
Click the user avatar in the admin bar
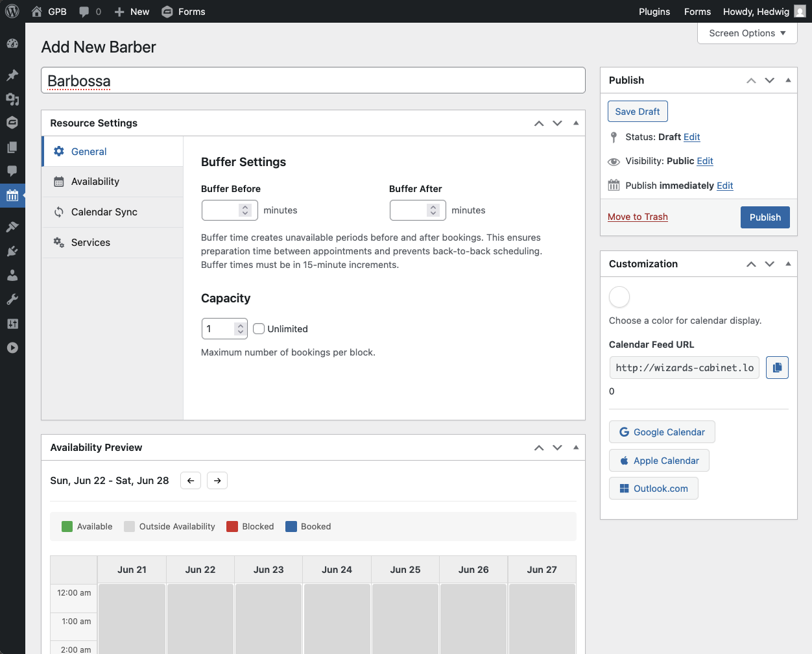pos(800,12)
